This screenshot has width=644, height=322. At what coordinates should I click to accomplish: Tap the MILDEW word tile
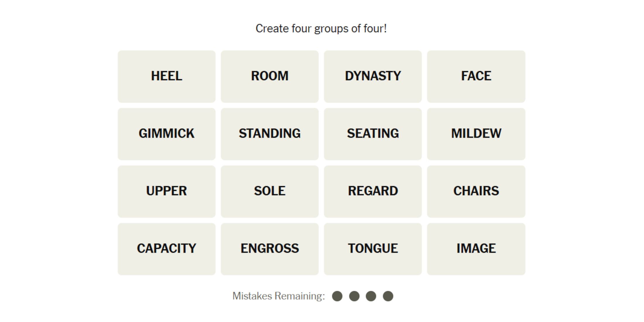coord(476,134)
